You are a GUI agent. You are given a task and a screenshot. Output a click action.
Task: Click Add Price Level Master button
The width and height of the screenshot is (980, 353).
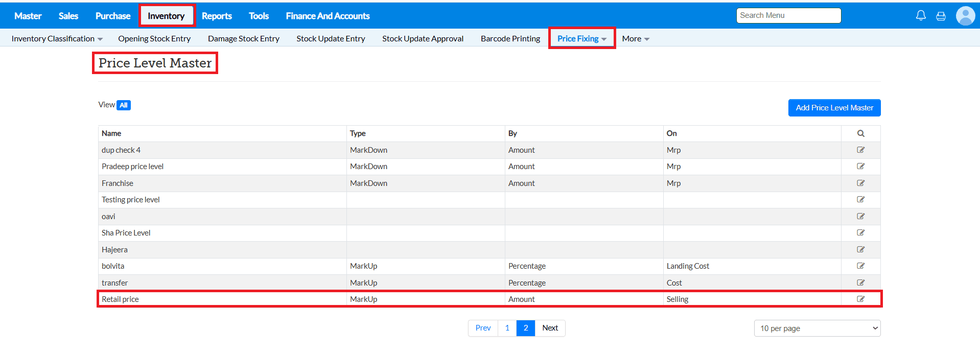coord(834,108)
